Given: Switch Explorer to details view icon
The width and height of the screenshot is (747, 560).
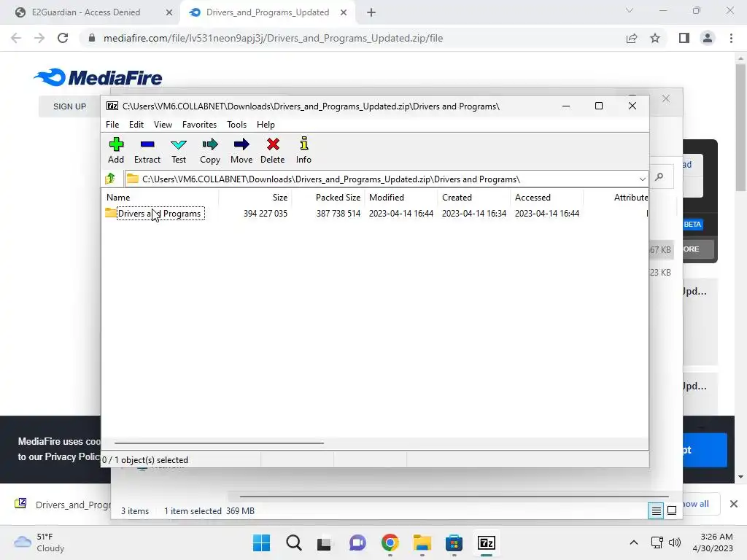Looking at the screenshot, I should click(x=656, y=511).
